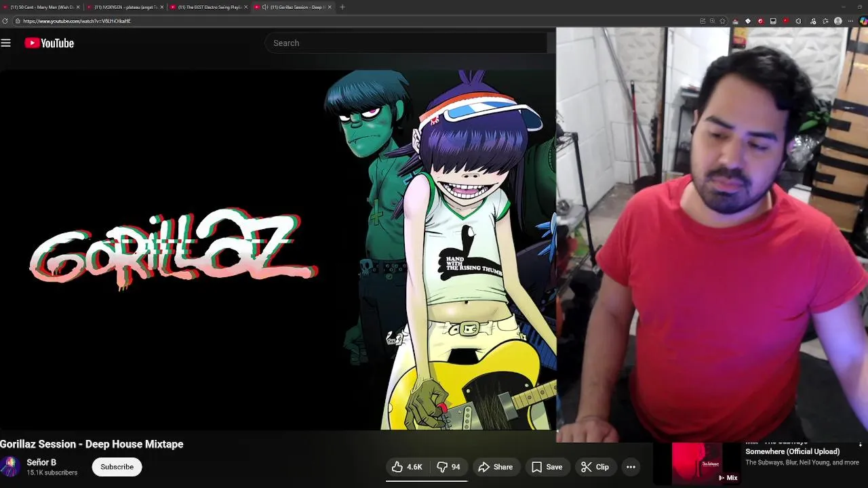Screen dimensions: 868x488
Task: Click the Gorillaz video player area
Action: 278,249
